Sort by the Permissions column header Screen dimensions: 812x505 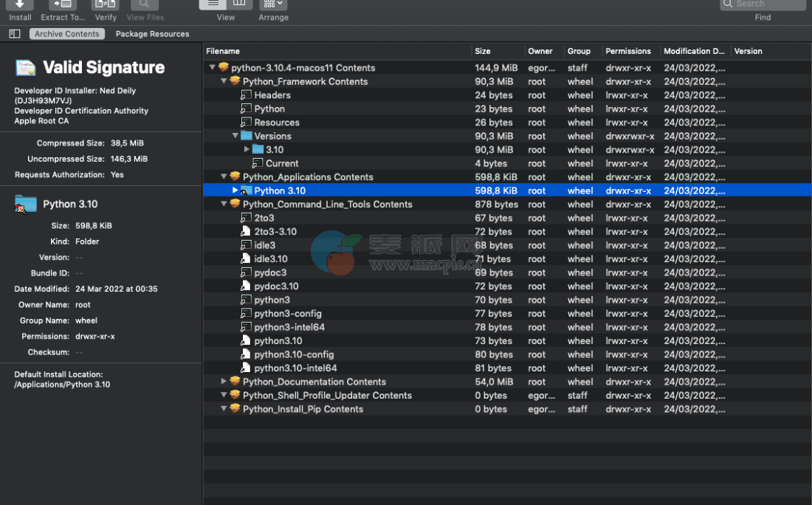631,51
